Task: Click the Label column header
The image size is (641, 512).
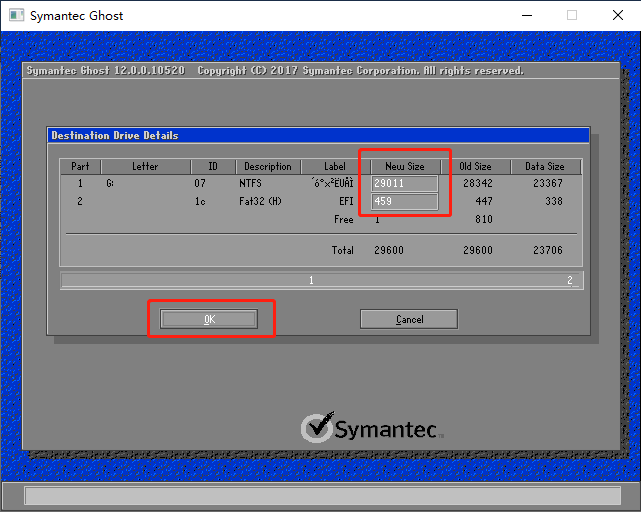Action: (x=335, y=166)
